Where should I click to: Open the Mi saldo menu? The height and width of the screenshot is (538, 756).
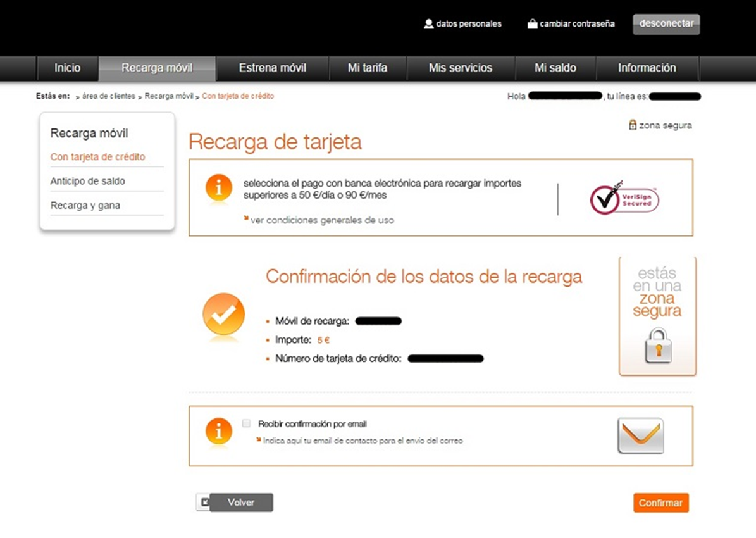(x=555, y=68)
